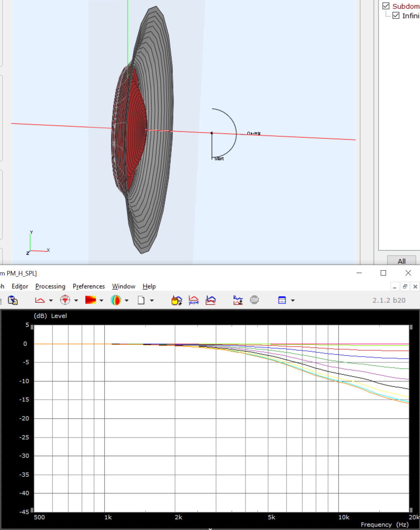Open dropdown arrow beside curve graph icon

click(51, 301)
